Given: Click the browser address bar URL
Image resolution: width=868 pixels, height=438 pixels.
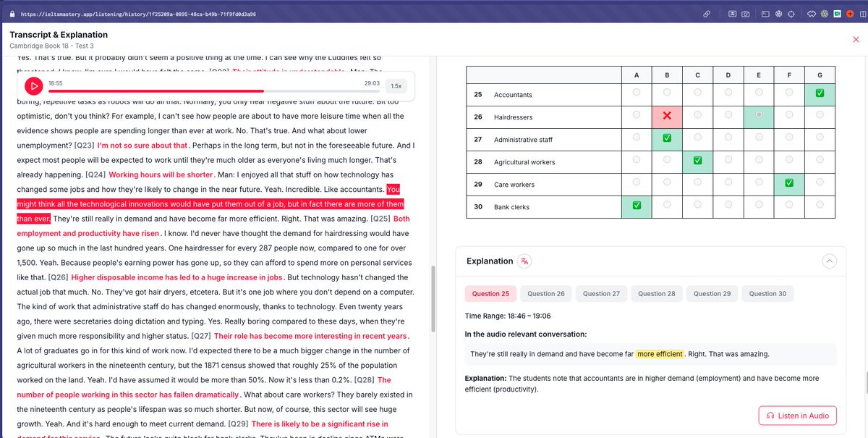Looking at the screenshot, I should tap(137, 14).
